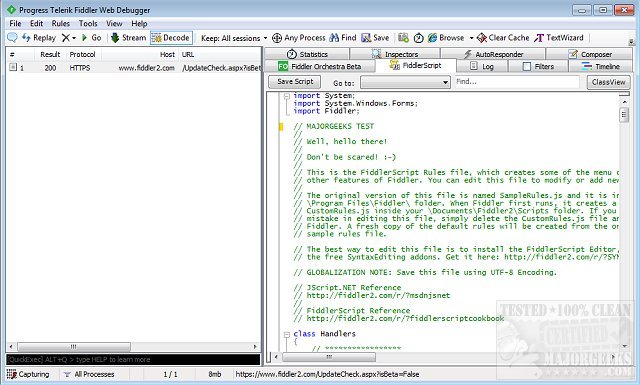Viewport: 640px width, 385px height.
Task: Switch to the AutoResponder tab
Action: [493, 54]
